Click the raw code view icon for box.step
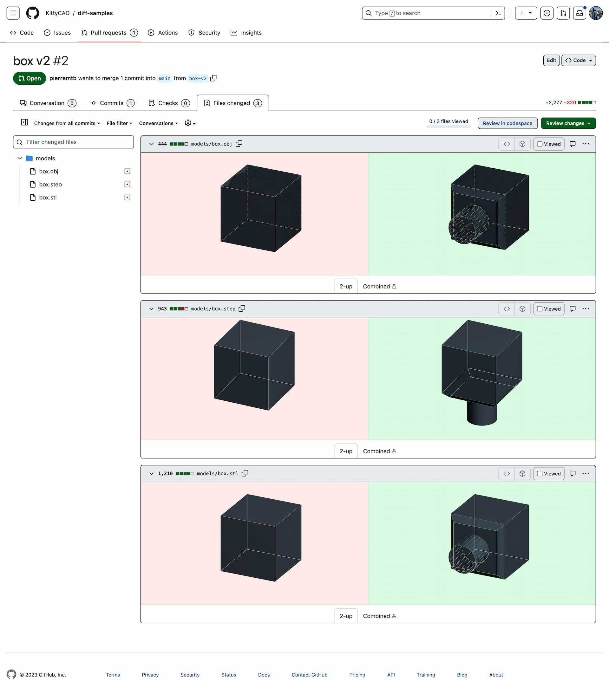Screen dimensions: 609x700 [506, 308]
